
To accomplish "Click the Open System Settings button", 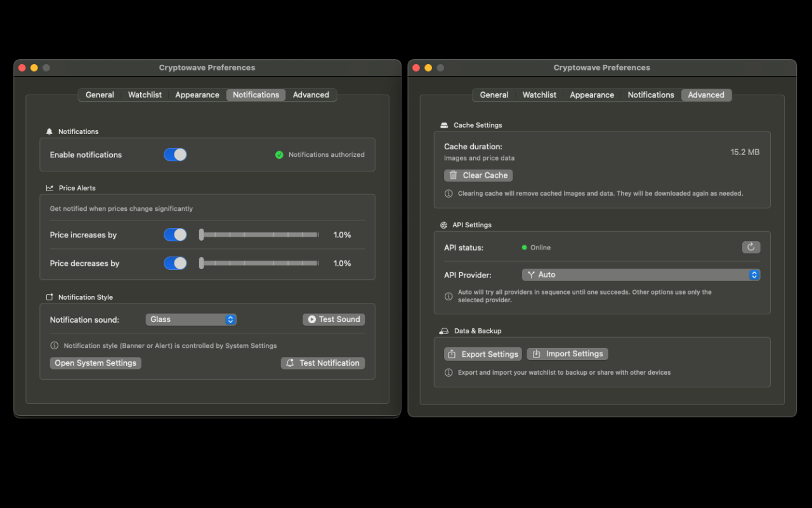I will 95,363.
